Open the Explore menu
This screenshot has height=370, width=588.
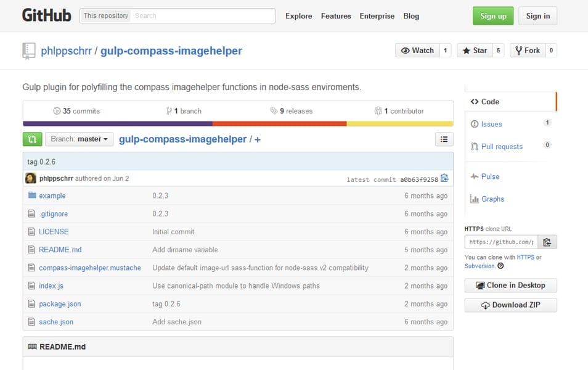tap(298, 16)
